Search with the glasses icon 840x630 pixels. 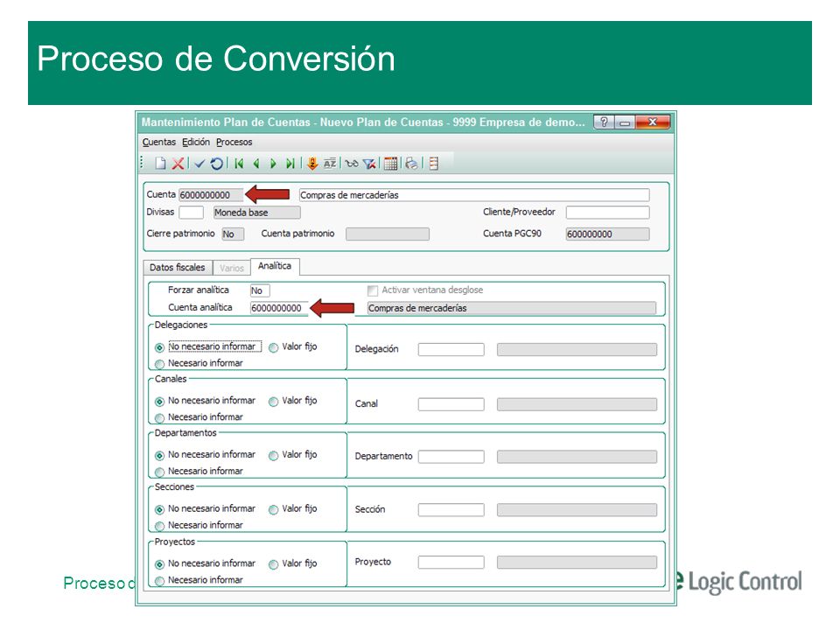click(x=352, y=164)
